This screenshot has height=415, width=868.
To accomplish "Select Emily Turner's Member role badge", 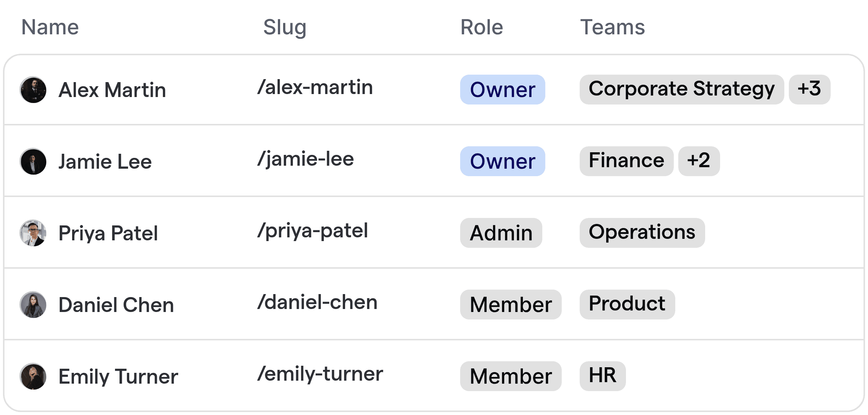I will click(x=510, y=376).
